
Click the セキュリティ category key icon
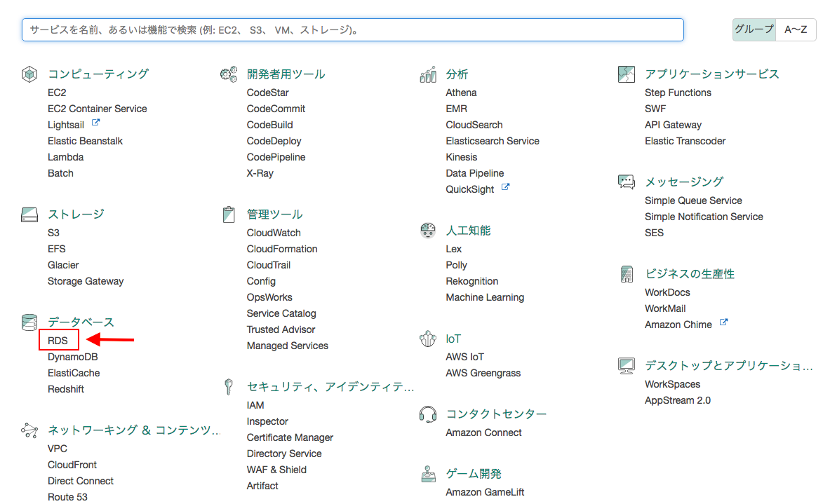(229, 386)
